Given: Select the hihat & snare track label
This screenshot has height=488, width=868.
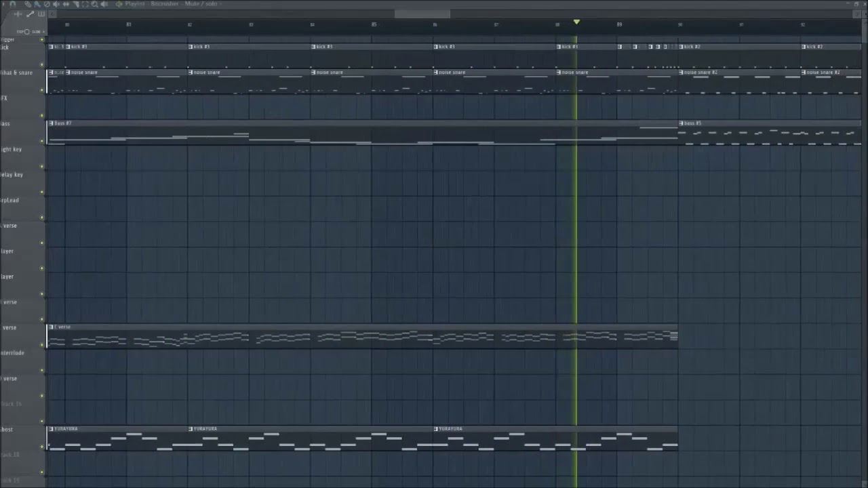Looking at the screenshot, I should (x=16, y=73).
